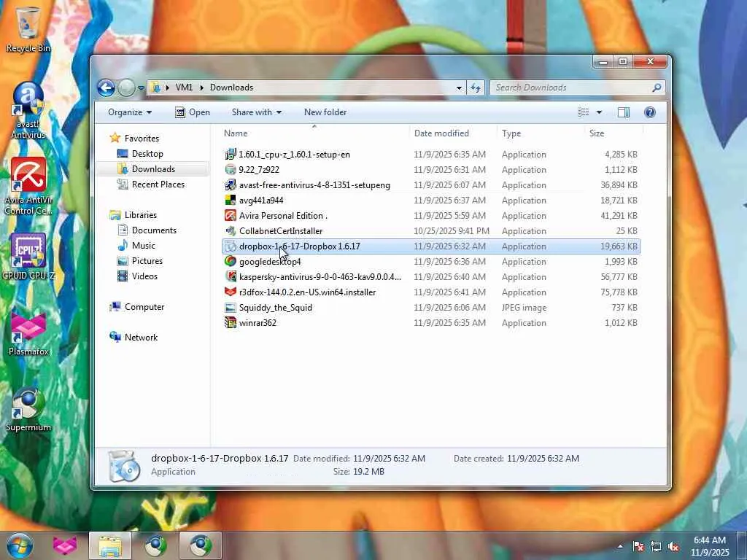Select the avg441a944 file icon
Image resolution: width=747 pixels, height=560 pixels.
pos(231,200)
